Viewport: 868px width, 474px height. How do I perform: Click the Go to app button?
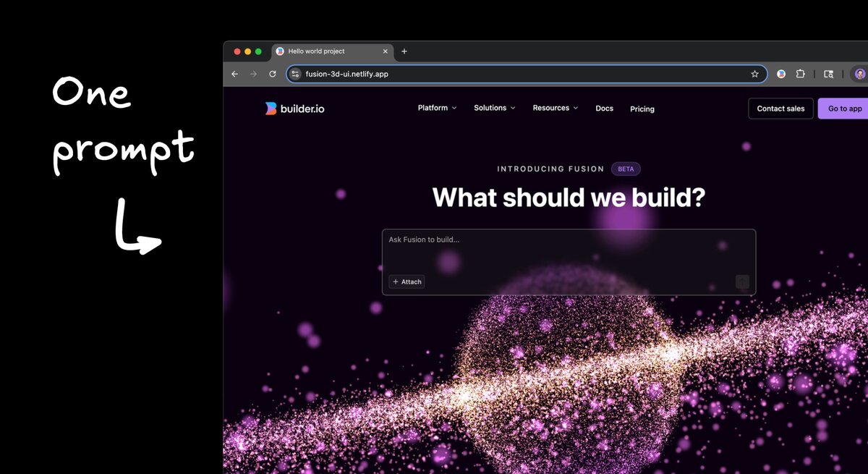[x=844, y=109]
